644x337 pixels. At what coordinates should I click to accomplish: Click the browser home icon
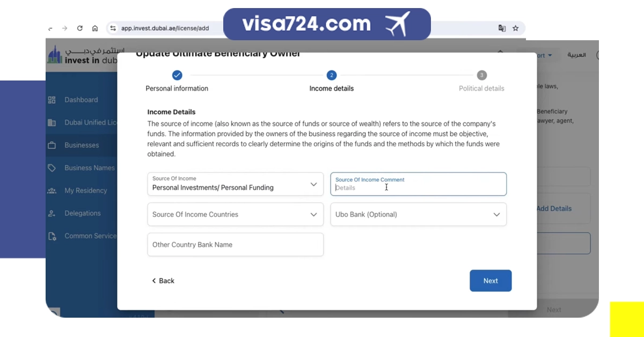95,28
